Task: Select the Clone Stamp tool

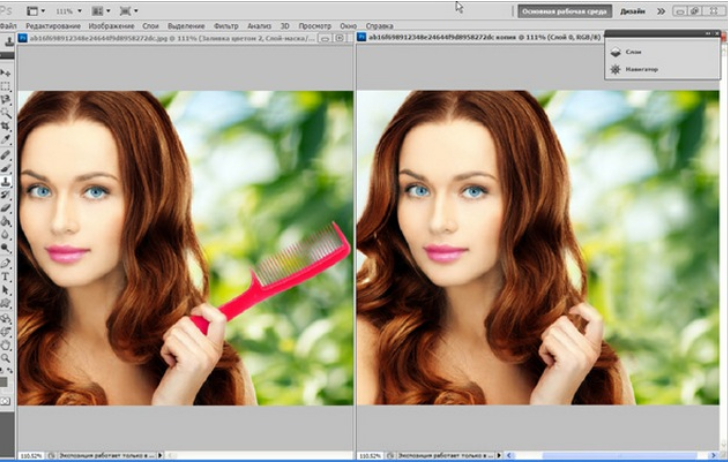Action: tap(6, 182)
